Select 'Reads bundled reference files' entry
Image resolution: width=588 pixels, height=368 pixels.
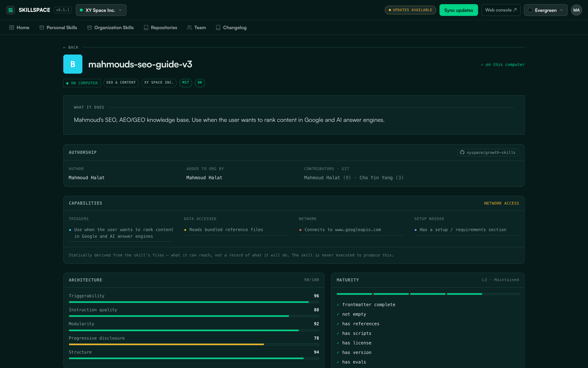point(236,230)
